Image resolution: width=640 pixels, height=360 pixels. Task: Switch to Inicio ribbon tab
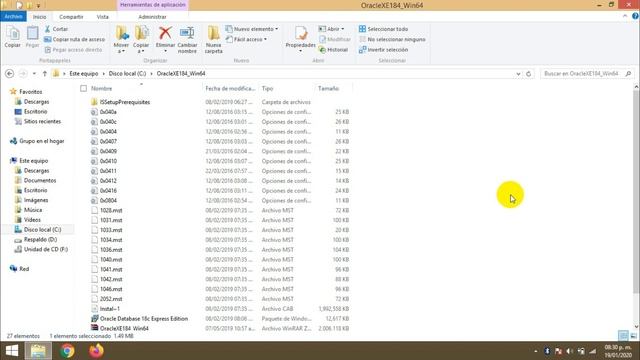[40, 17]
